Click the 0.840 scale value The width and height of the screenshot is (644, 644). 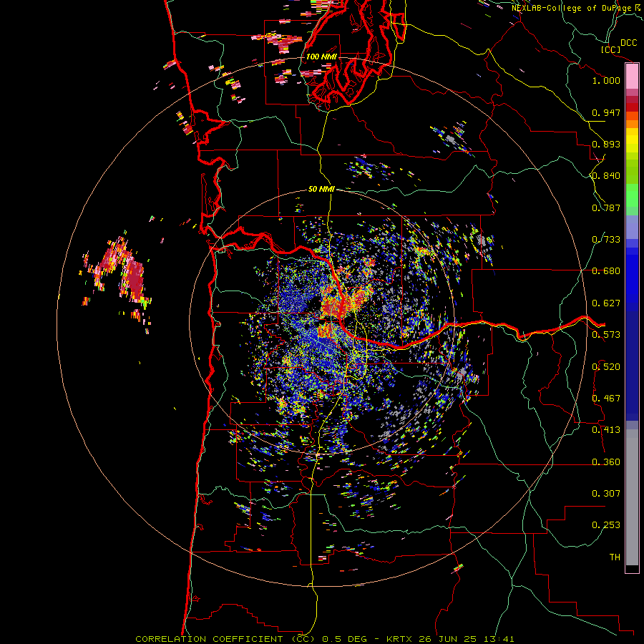click(606, 176)
